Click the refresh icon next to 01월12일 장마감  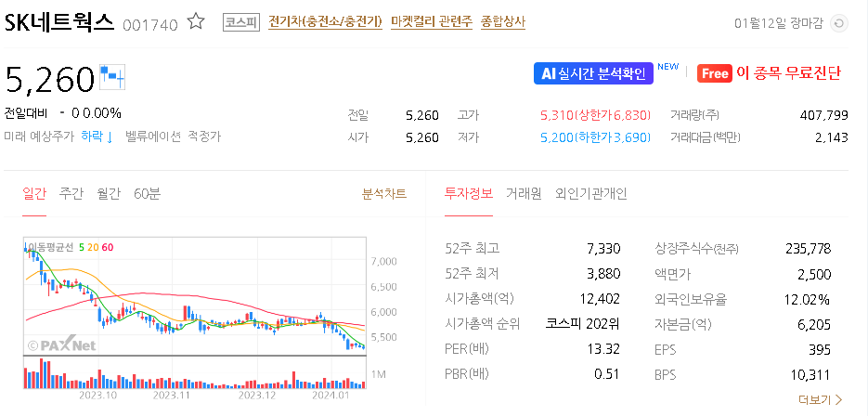pyautogui.click(x=840, y=23)
